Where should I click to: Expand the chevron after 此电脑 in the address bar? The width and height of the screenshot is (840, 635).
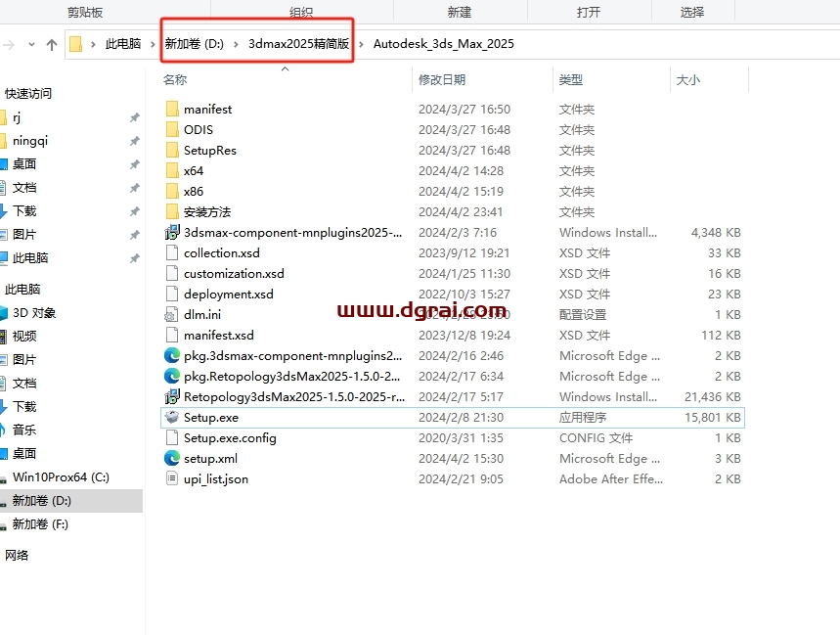click(x=154, y=44)
